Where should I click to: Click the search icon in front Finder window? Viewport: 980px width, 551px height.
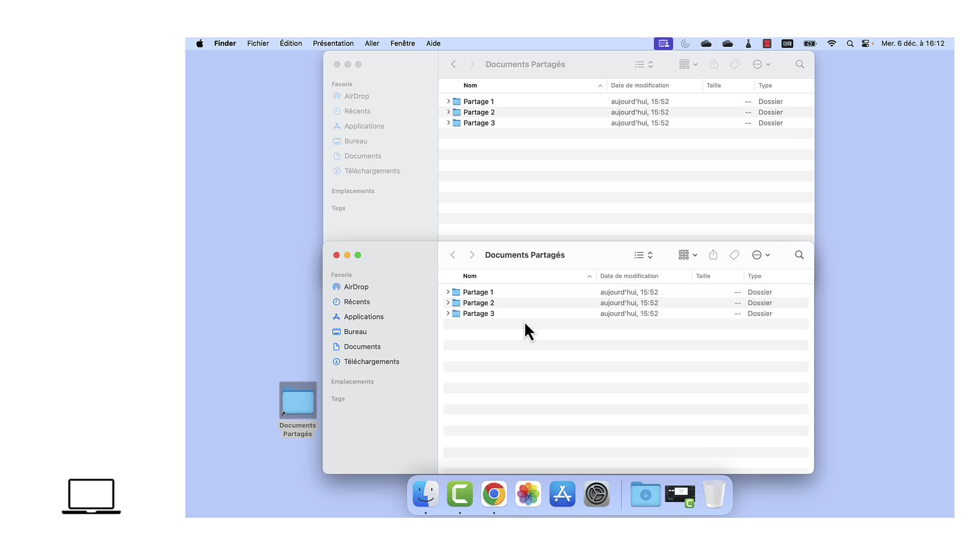[799, 255]
